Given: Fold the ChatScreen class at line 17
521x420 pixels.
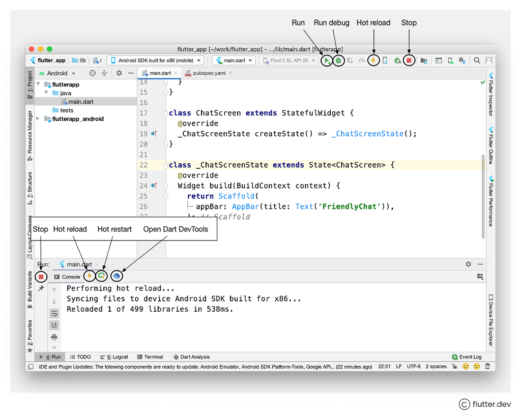Looking at the screenshot, I should point(165,113).
